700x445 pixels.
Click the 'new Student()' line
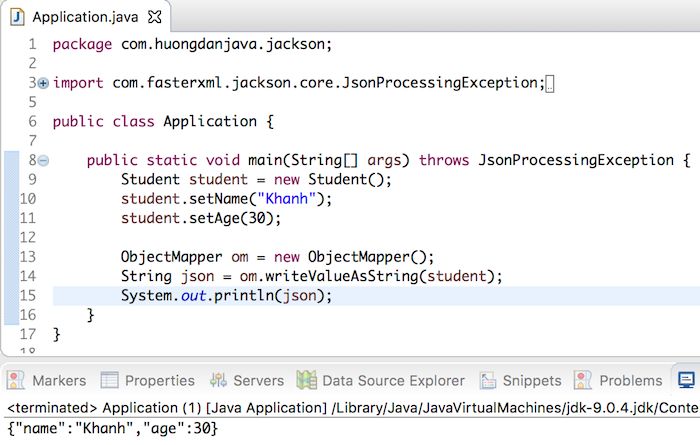(256, 179)
